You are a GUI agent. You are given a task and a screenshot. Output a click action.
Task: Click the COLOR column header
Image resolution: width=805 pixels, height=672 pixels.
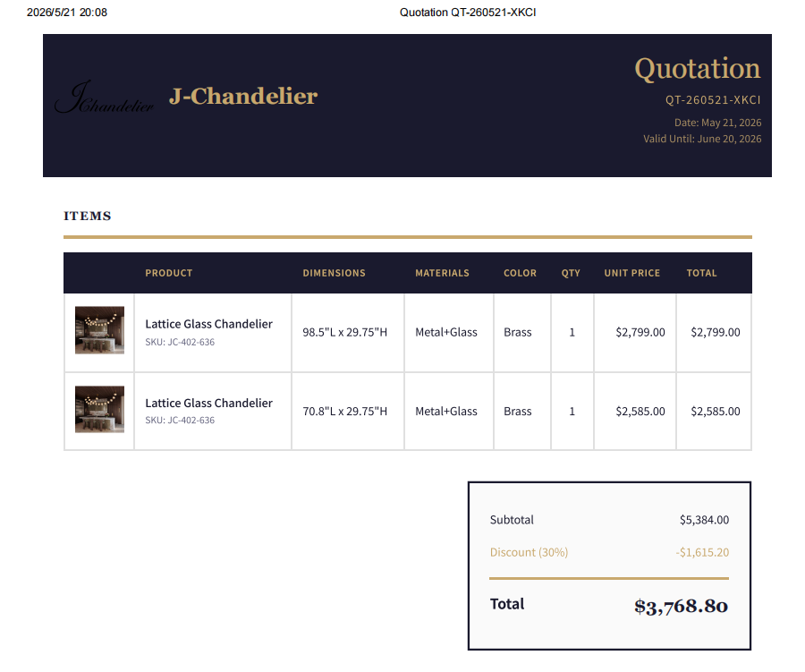(x=520, y=273)
